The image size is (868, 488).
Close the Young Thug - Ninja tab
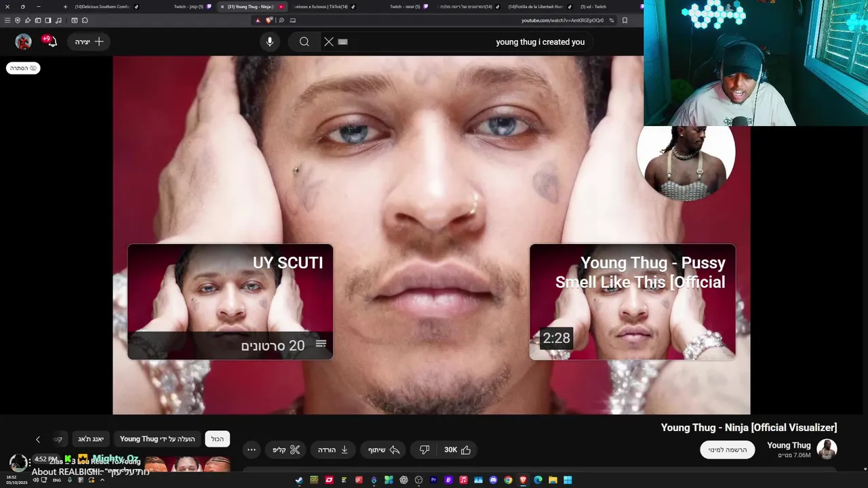click(x=222, y=7)
